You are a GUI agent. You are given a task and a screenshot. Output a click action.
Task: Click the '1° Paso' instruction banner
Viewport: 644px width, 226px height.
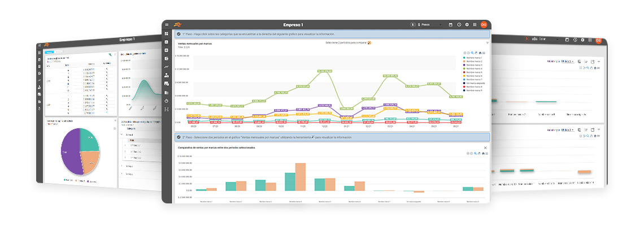coord(332,34)
